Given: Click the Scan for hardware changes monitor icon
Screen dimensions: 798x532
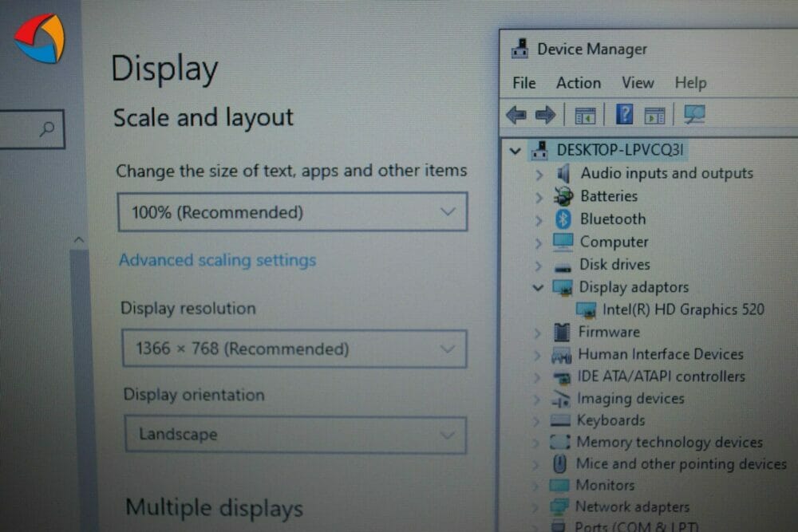Looking at the screenshot, I should [x=694, y=114].
